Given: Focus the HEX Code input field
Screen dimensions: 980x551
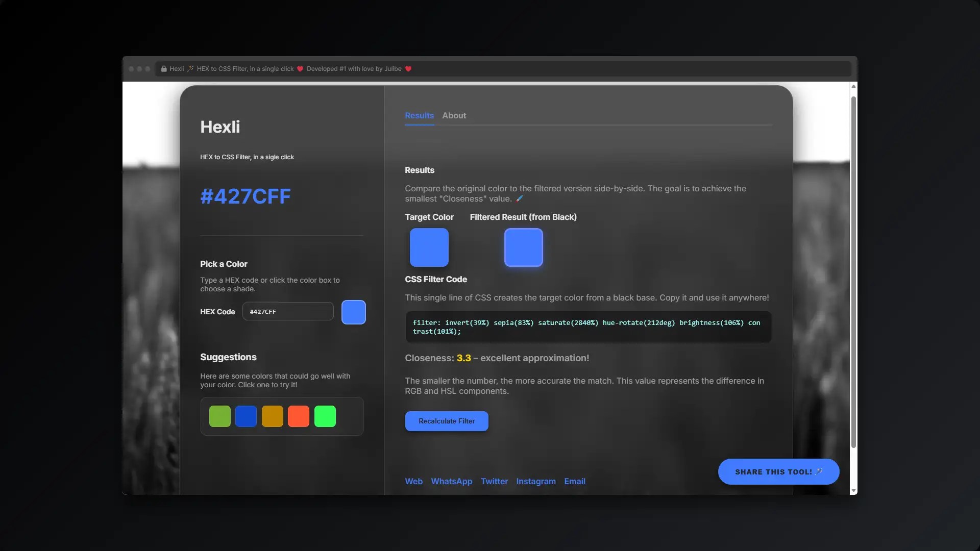Looking at the screenshot, I should pyautogui.click(x=288, y=312).
